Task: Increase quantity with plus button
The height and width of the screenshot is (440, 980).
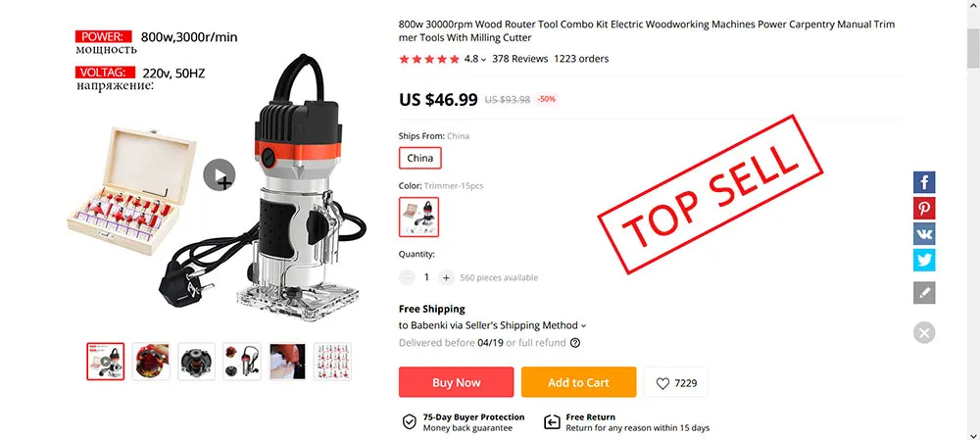Action: (446, 277)
